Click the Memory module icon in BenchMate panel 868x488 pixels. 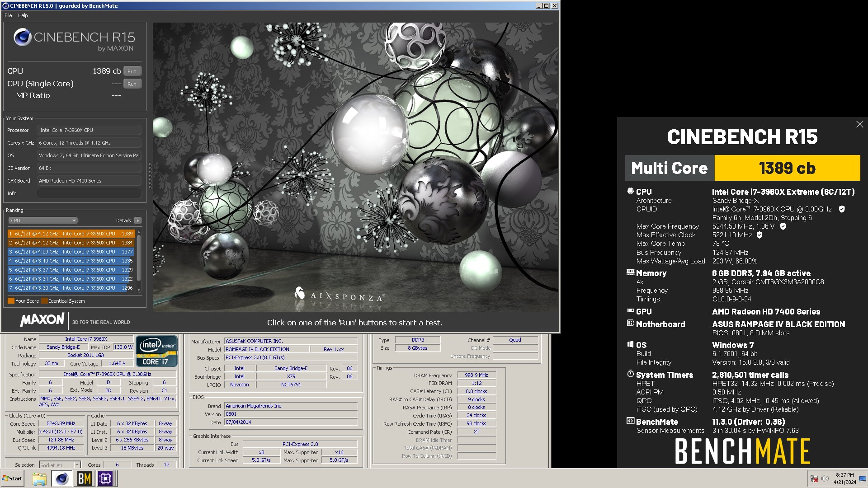[x=630, y=272]
